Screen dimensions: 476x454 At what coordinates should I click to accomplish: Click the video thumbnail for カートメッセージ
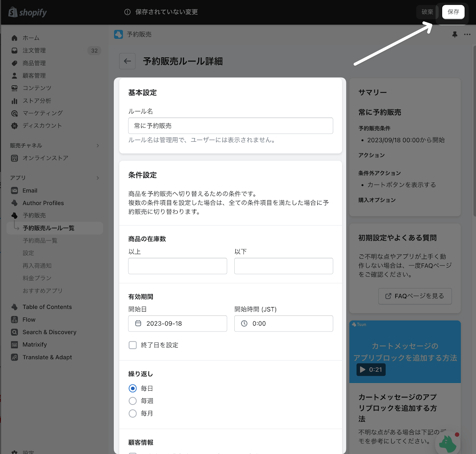405,352
